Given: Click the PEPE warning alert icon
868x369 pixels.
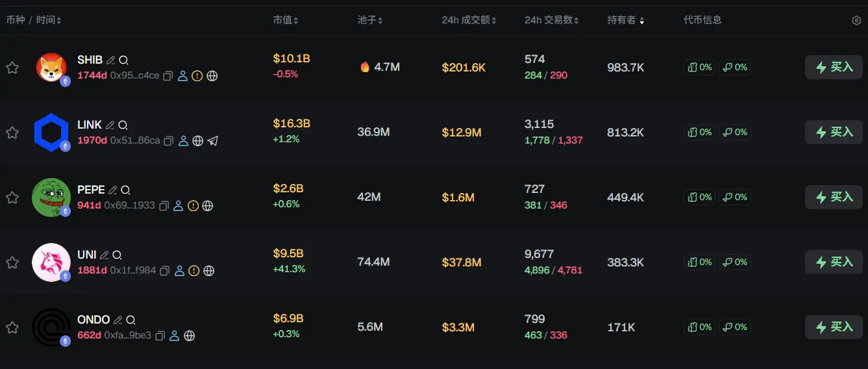Looking at the screenshot, I should (193, 206).
